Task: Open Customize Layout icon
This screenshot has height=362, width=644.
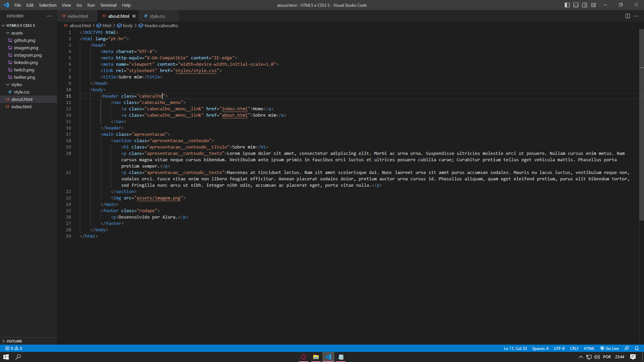Action: pyautogui.click(x=594, y=5)
